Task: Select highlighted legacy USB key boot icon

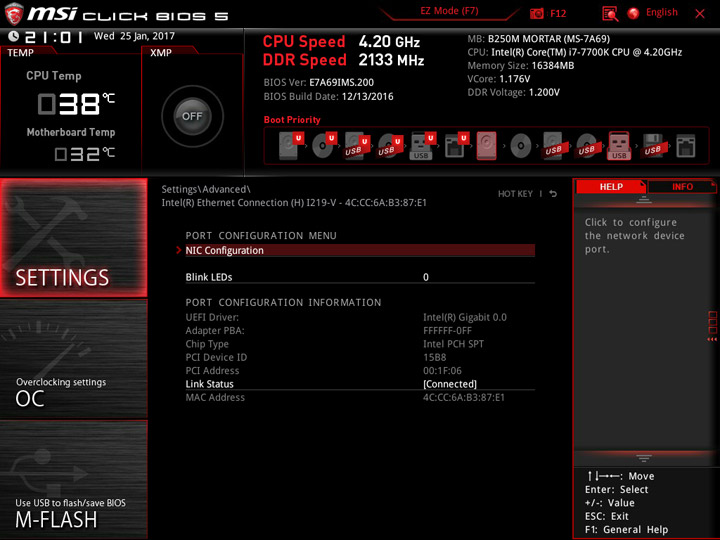Action: 619,146
